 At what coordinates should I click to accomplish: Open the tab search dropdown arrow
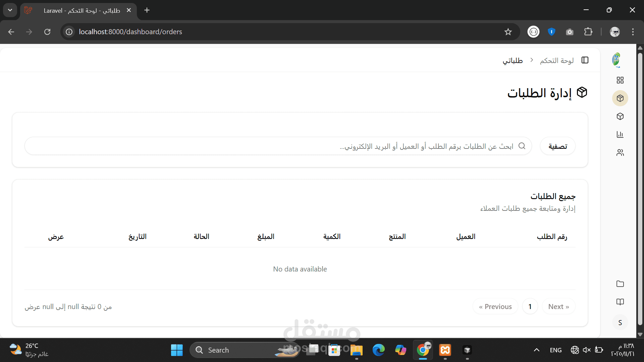[10, 10]
